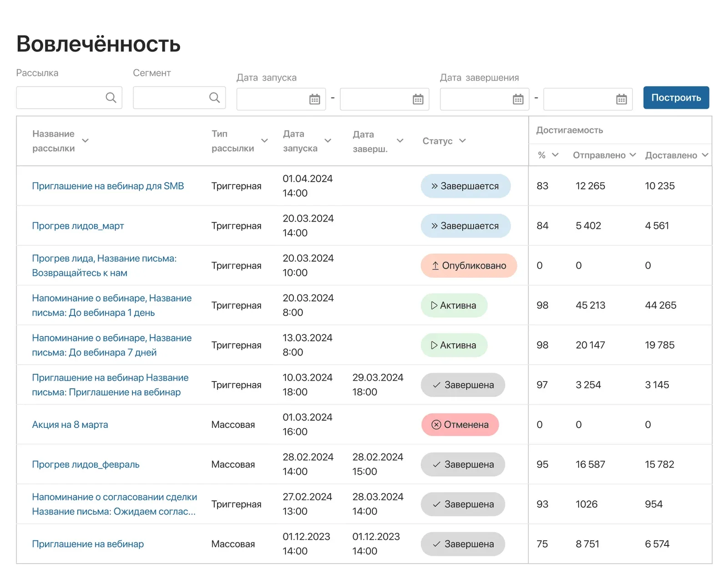Sort by Название рассылки column chevron
The width and height of the screenshot is (728, 585).
tap(85, 141)
